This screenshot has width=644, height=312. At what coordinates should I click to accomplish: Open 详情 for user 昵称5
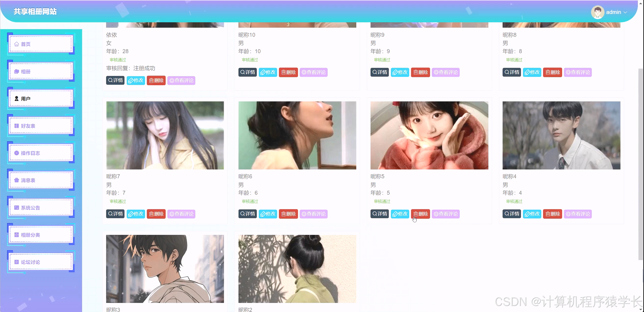point(379,214)
